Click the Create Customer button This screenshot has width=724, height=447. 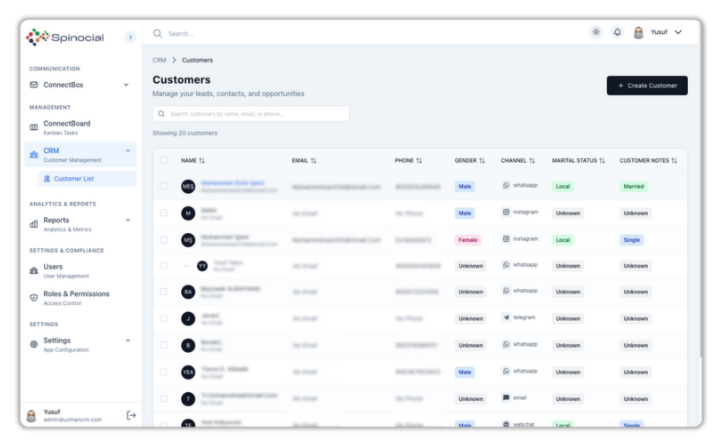[x=646, y=86]
